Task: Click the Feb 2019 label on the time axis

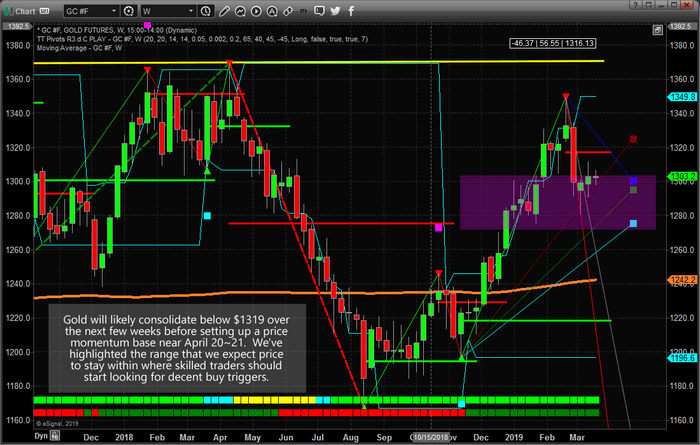Action: tap(547, 437)
